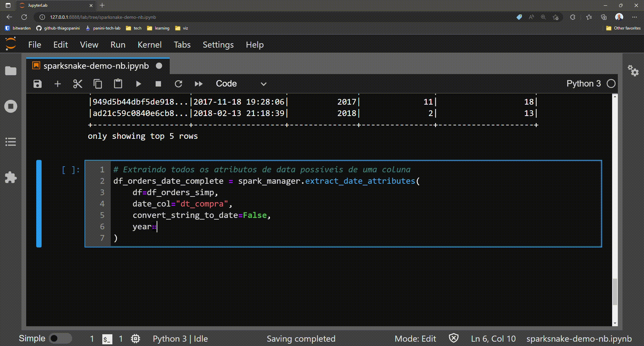Click Python 3 kernel name button

584,83
